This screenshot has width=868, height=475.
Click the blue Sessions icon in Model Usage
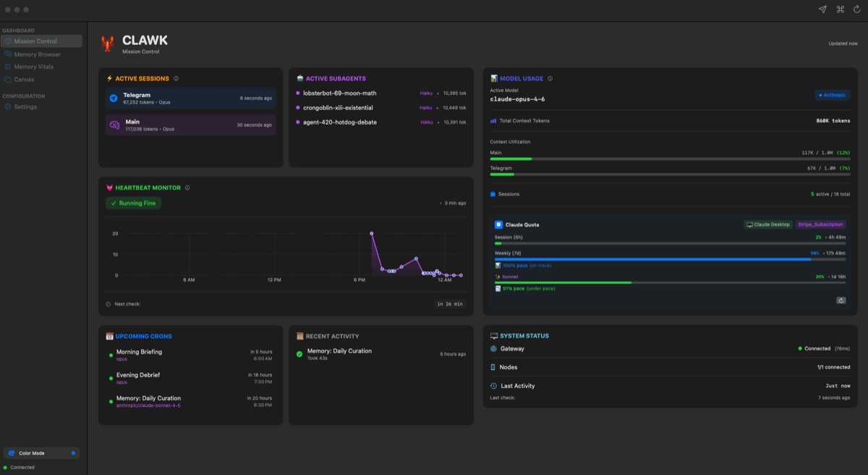tap(493, 194)
